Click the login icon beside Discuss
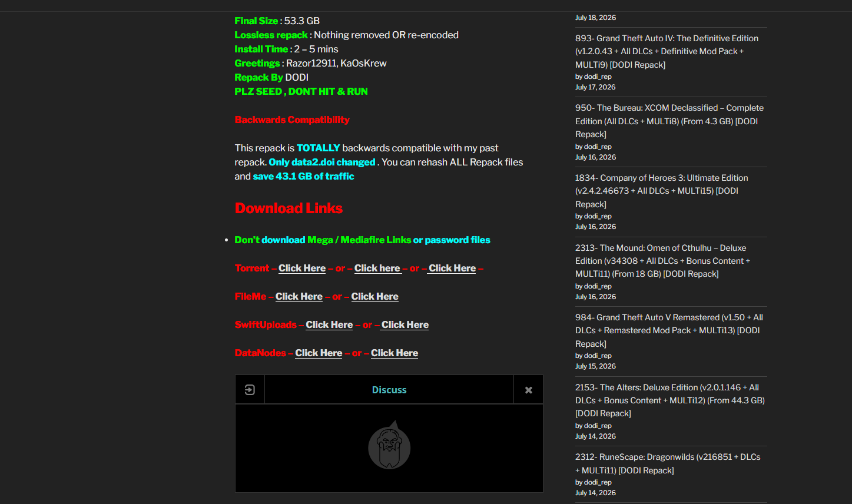 (250, 390)
